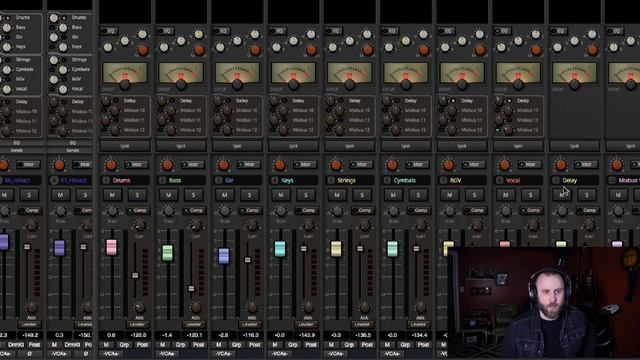This screenshot has width=640, height=360.
Task: Toggle Mstr assign on Drums strip
Action: pos(136,164)
